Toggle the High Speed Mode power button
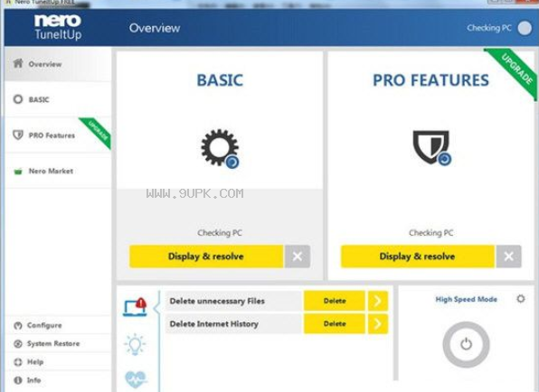 tap(466, 344)
